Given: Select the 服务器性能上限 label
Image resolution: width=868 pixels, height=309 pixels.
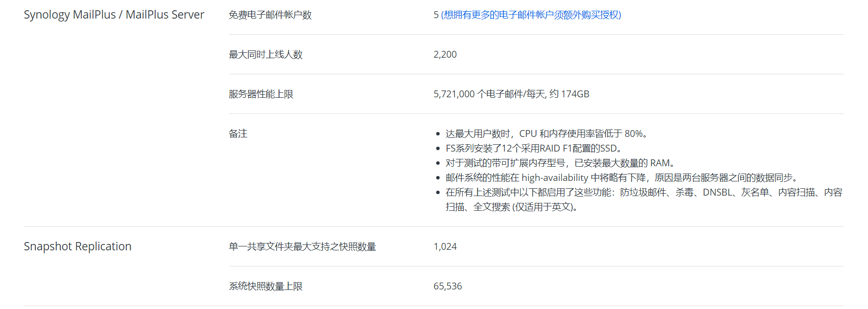Looking at the screenshot, I should 261,94.
